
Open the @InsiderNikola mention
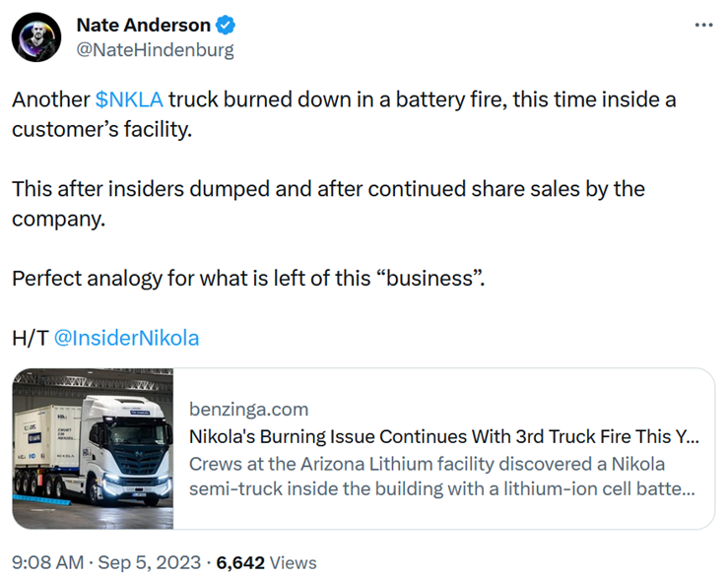pyautogui.click(x=126, y=338)
